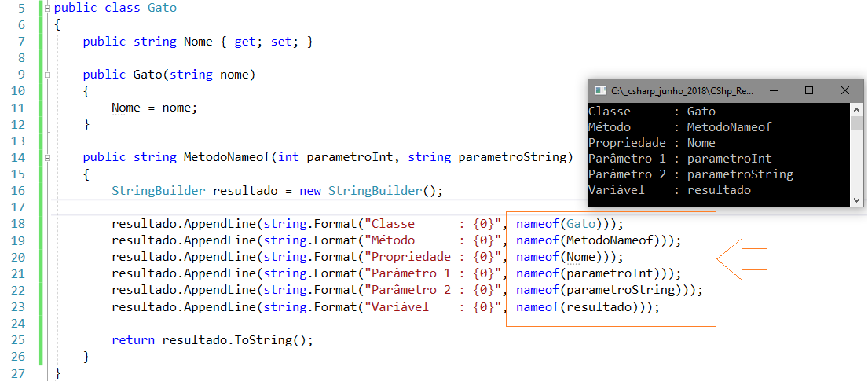Image resolution: width=868 pixels, height=381 pixels.
Task: Click console output 'Propriedade : Nome'
Action: pyautogui.click(x=652, y=143)
